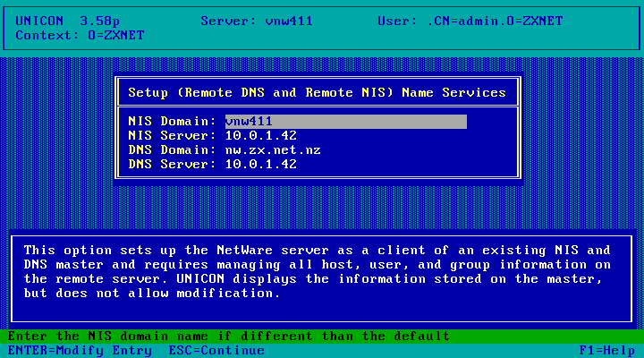Click the "DNS Server:" label
Viewport: 644px width, 358px height.
click(x=172, y=165)
